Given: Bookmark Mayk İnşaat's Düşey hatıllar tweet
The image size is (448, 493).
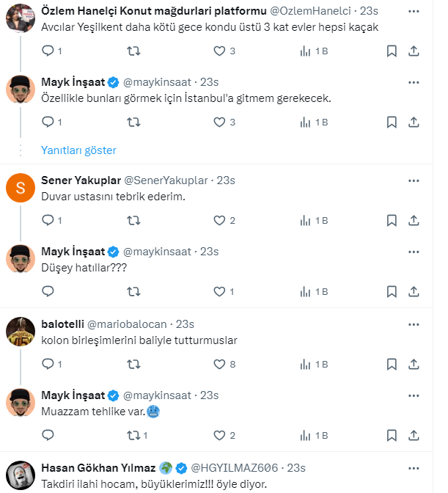Looking at the screenshot, I should click(392, 291).
